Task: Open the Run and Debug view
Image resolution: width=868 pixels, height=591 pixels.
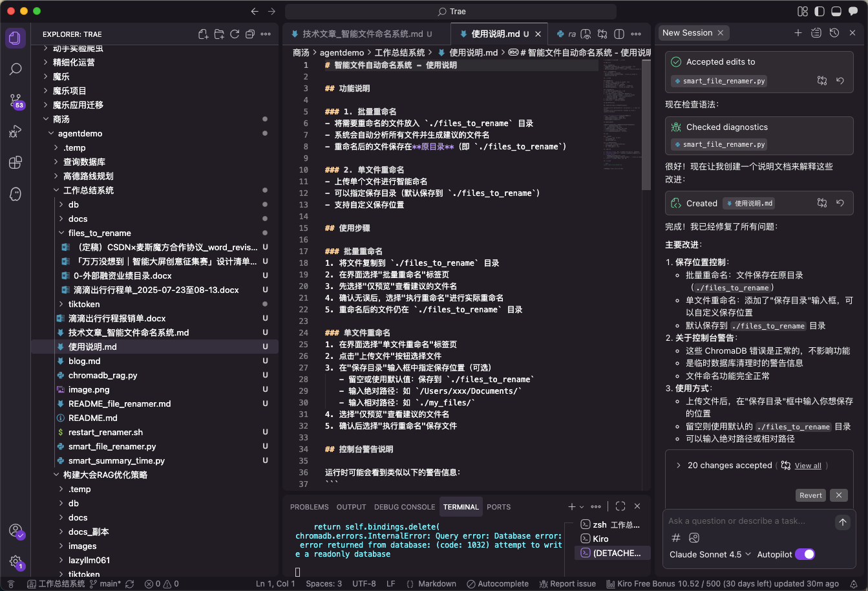Action: [x=16, y=132]
